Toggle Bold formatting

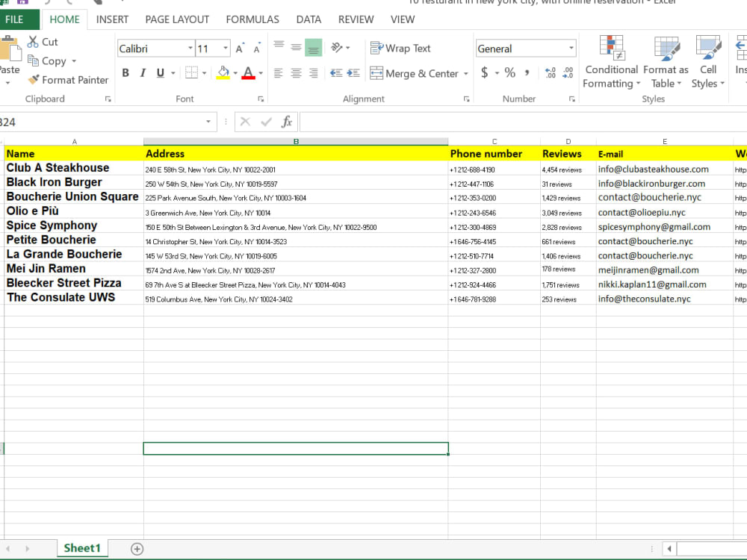[125, 73]
